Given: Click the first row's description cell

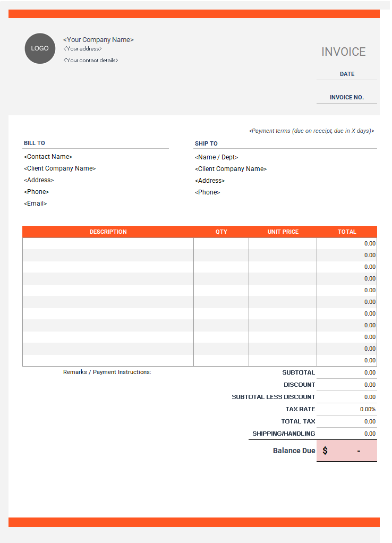Looking at the screenshot, I should click(108, 243).
